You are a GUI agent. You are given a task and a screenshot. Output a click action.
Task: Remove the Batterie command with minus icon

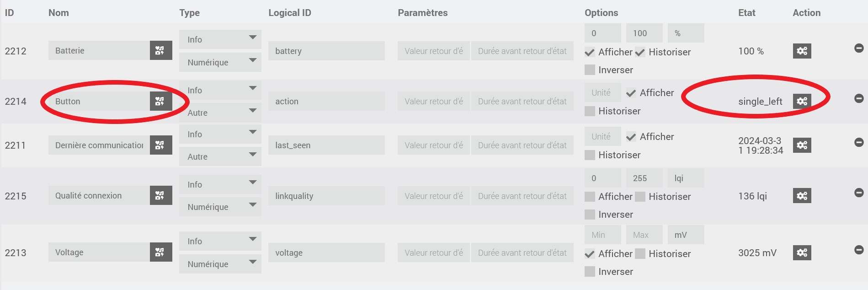[859, 48]
